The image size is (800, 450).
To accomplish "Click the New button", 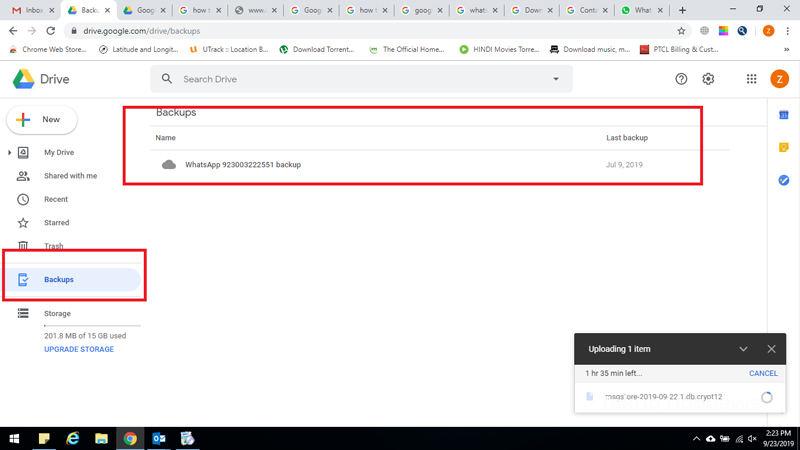I will pos(42,120).
